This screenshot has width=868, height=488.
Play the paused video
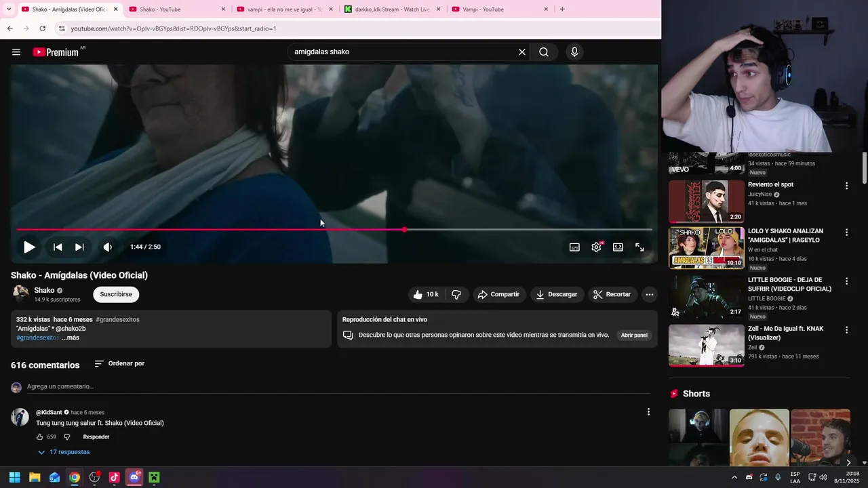[x=29, y=247]
